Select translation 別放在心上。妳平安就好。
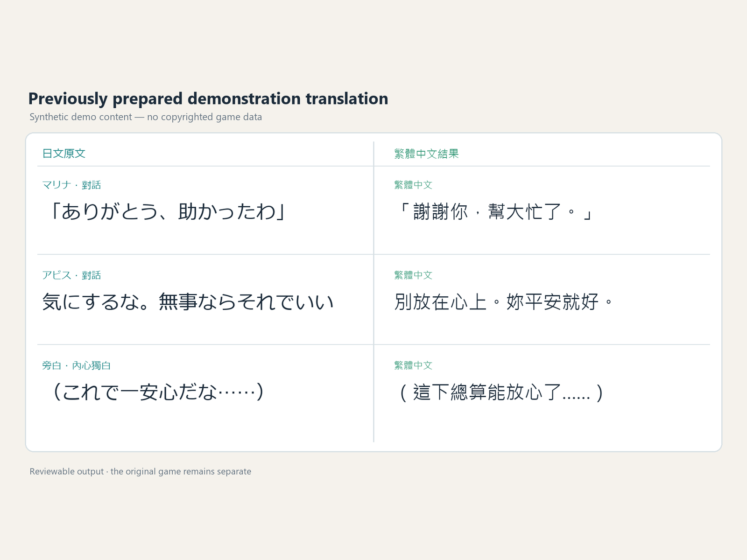 pos(504,302)
